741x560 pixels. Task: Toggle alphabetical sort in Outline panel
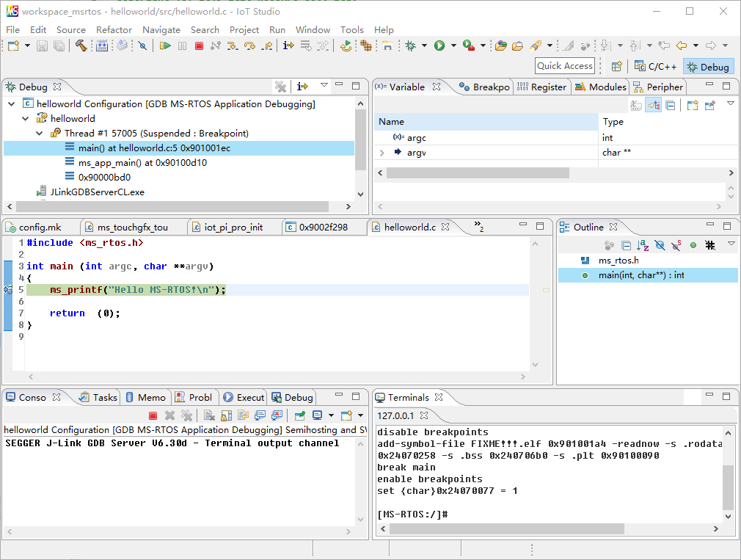pyautogui.click(x=643, y=245)
